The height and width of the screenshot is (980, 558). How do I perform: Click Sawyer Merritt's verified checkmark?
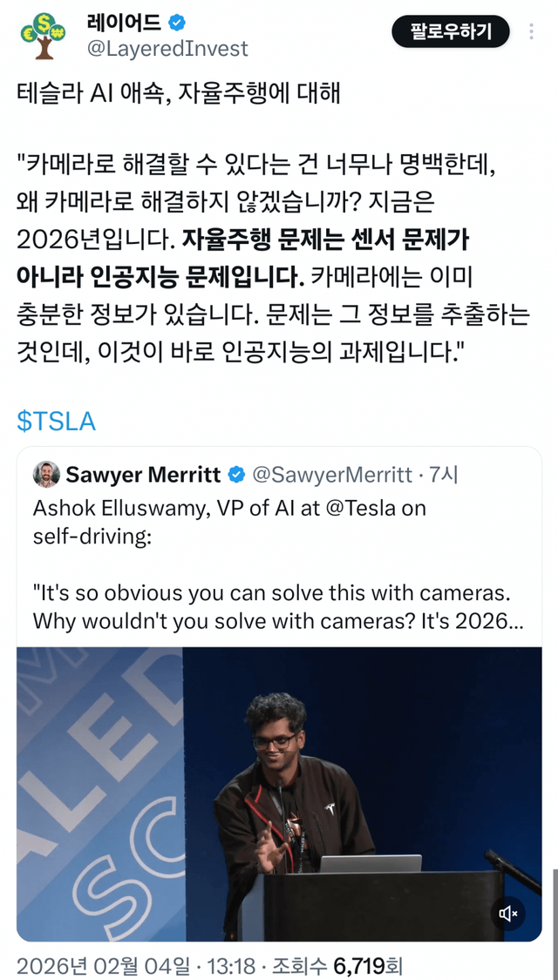[235, 474]
